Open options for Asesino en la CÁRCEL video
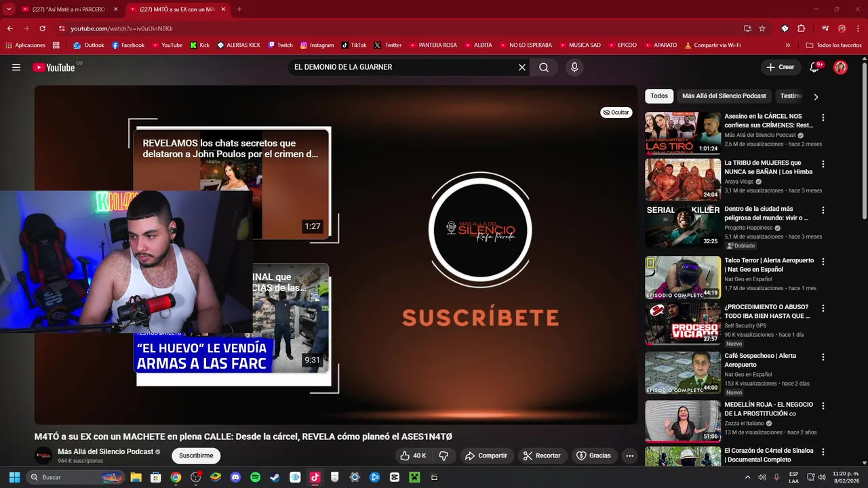The width and height of the screenshot is (868, 488). [823, 117]
